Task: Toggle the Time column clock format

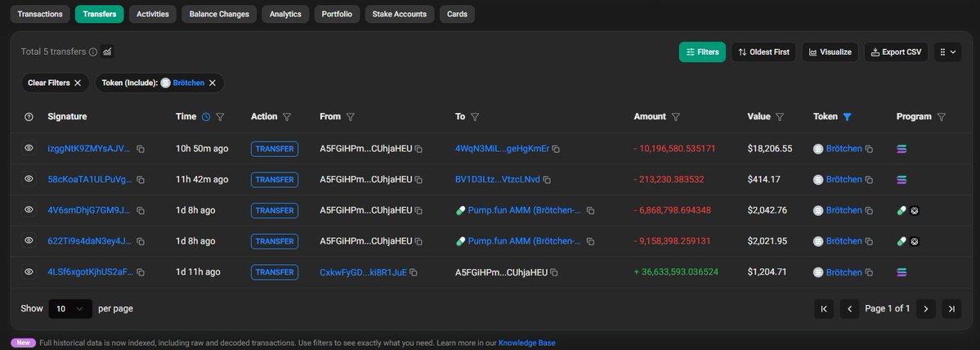Action: tap(206, 117)
